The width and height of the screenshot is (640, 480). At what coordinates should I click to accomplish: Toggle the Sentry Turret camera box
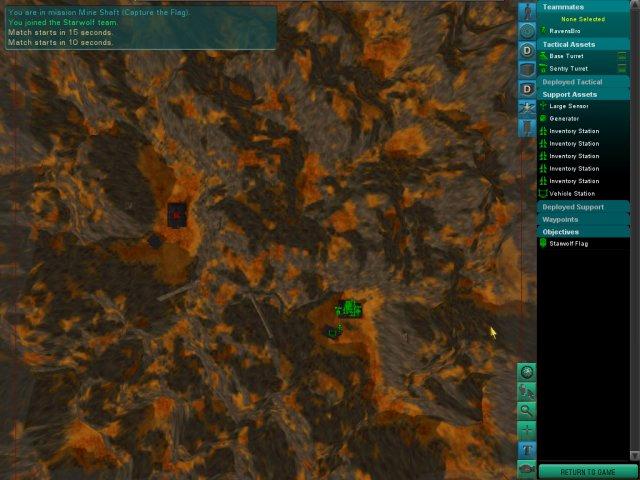(x=622, y=68)
